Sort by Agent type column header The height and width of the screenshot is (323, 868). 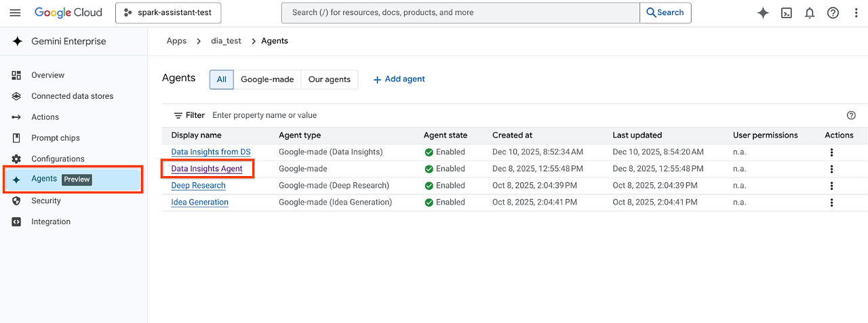(300, 135)
